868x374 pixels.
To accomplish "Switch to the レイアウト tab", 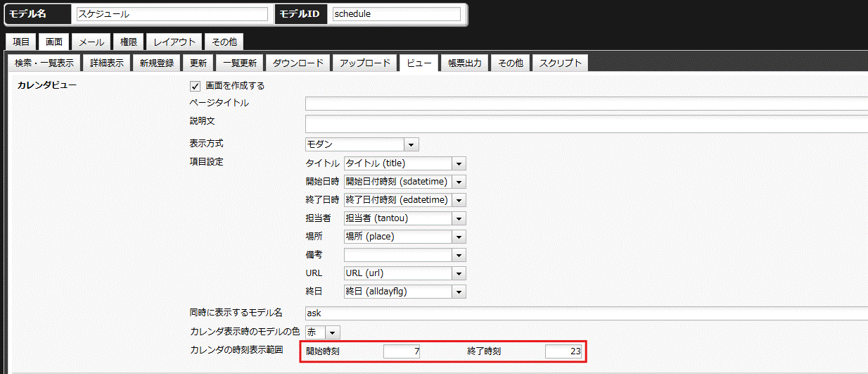I will 175,42.
